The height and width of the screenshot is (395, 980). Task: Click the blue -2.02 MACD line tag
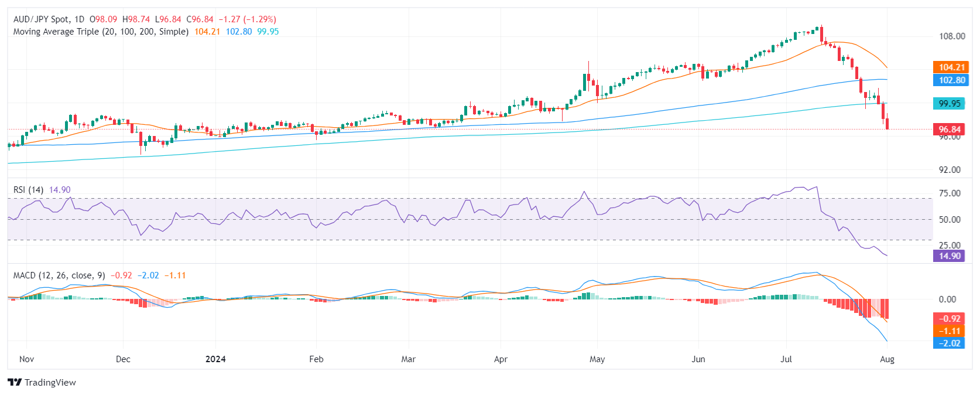pos(950,343)
